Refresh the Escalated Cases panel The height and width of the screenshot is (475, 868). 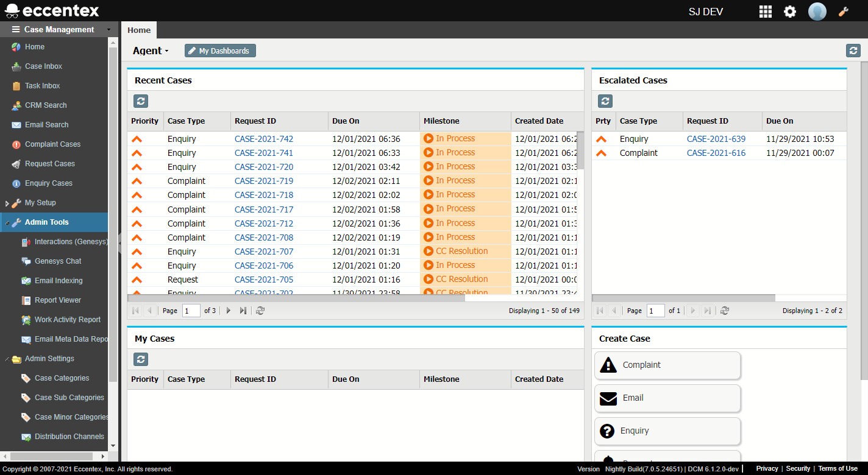pyautogui.click(x=605, y=101)
